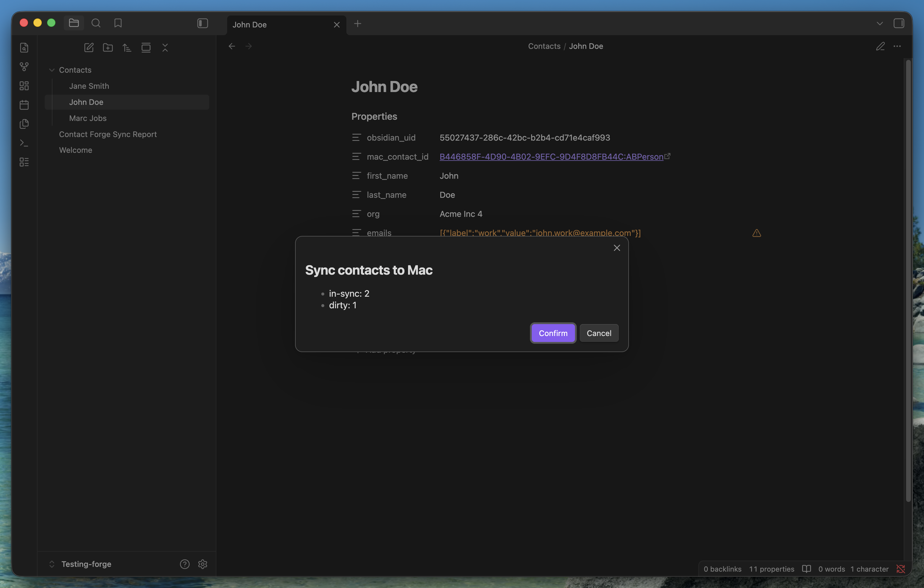Viewport: 924px width, 588px height.
Task: Click the obsidian_uid property type icon
Action: (356, 137)
